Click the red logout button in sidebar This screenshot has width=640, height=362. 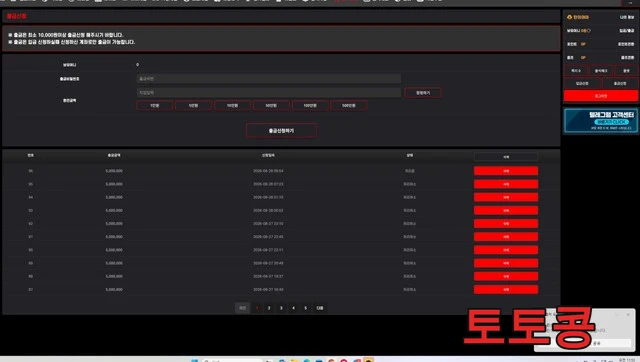pyautogui.click(x=601, y=96)
